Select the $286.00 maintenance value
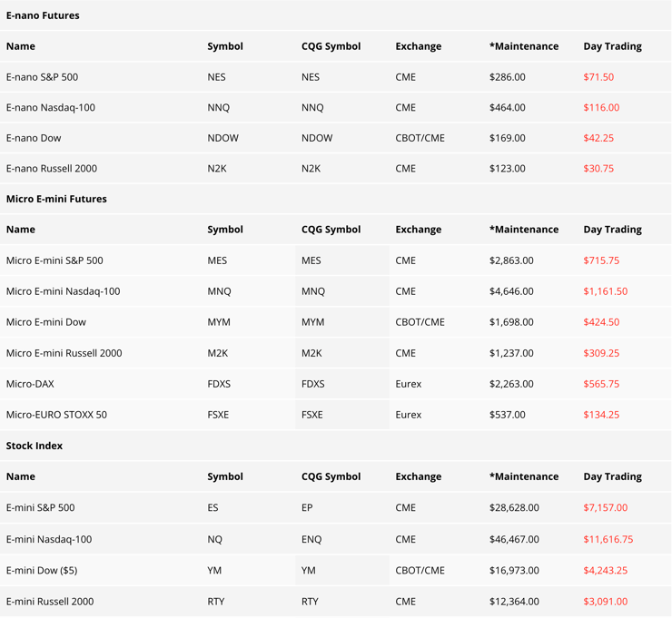Viewport: 672px width, 618px height. point(507,77)
